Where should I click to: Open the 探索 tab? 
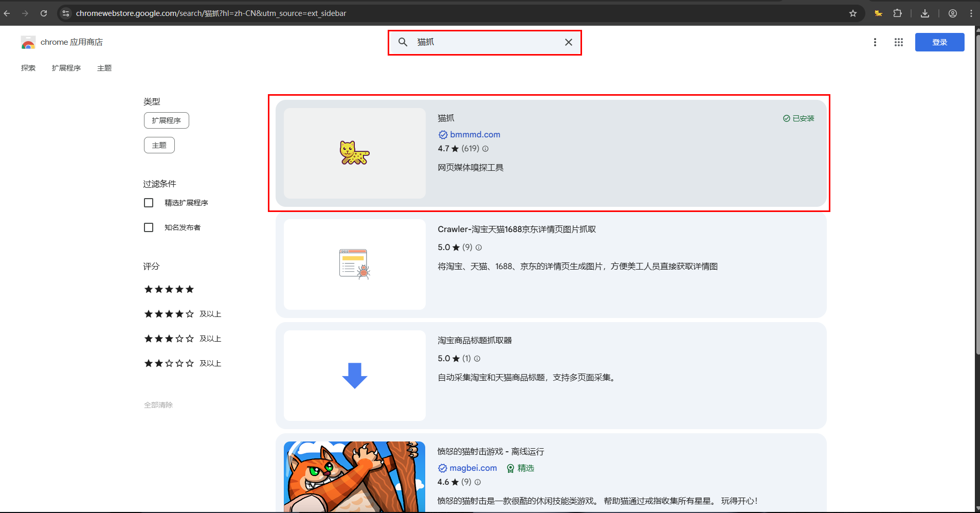[x=28, y=68]
